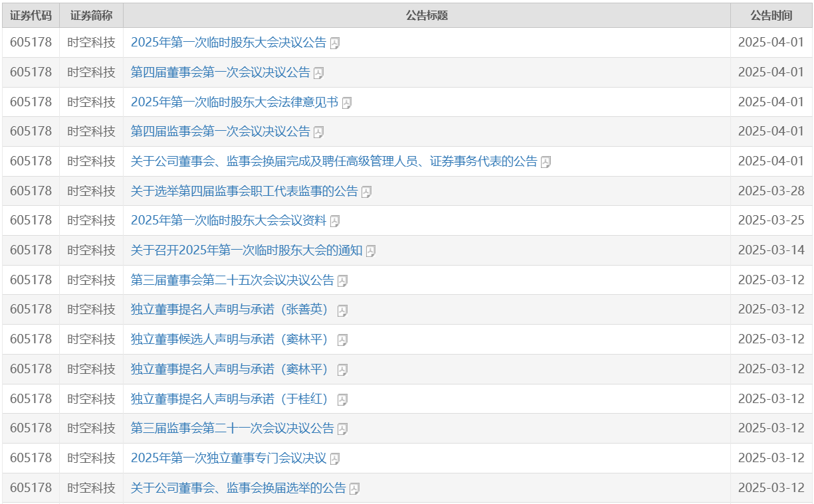Click PDF icon beside 关于公司董事会、监事会换届选举的公告
The width and height of the screenshot is (814, 504).
click(354, 489)
